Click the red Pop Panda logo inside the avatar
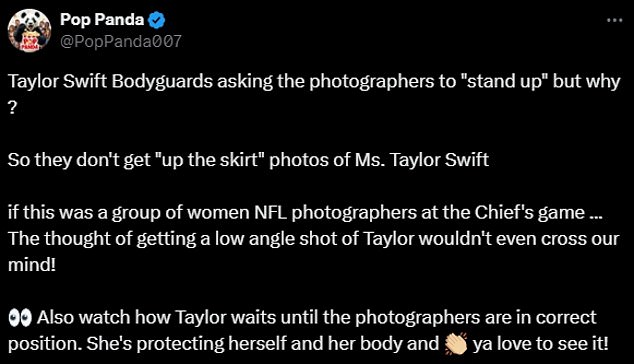The width and height of the screenshot is (634, 364). 29,43
